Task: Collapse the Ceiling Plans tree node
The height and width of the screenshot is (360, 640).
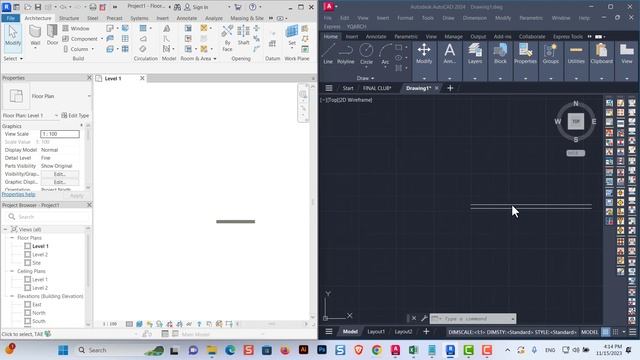Action: pos(12,271)
